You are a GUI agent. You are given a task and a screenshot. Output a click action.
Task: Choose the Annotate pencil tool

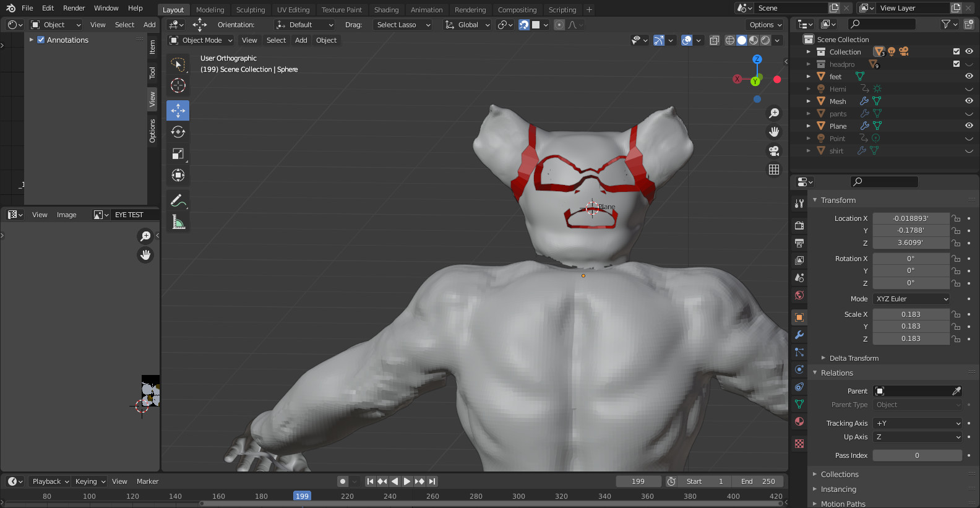click(x=178, y=200)
